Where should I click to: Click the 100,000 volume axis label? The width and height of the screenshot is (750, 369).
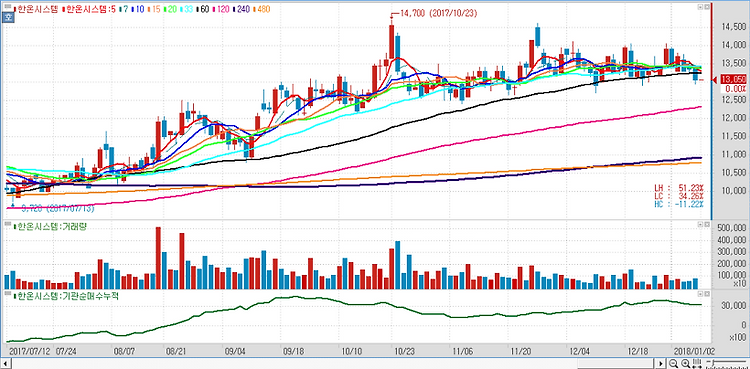point(732,275)
